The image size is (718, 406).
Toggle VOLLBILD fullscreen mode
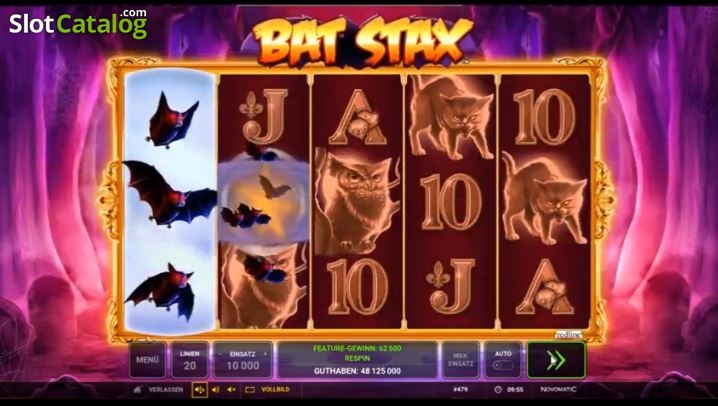pyautogui.click(x=275, y=390)
